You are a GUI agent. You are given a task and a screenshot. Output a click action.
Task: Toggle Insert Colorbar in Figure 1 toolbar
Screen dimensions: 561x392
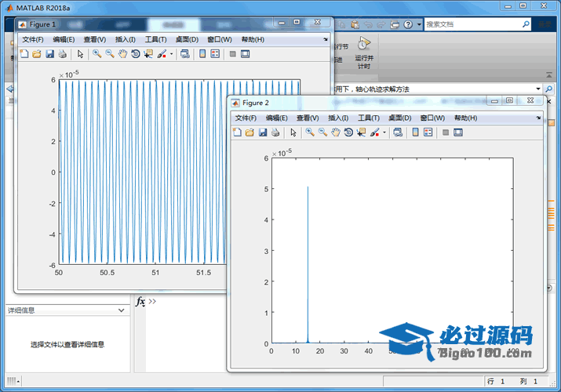pyautogui.click(x=202, y=54)
